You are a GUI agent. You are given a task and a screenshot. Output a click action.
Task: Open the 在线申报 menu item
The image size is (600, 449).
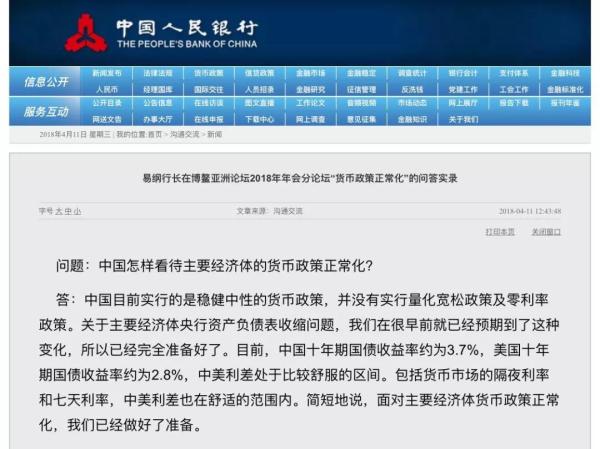209,119
